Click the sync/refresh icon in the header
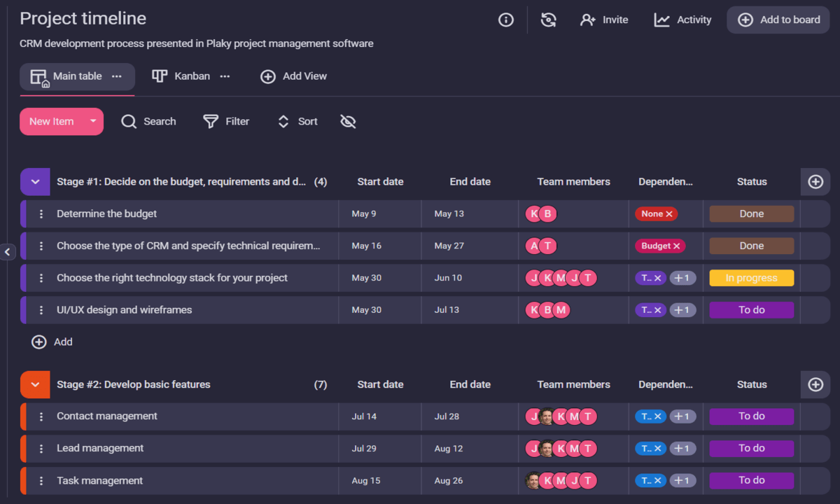Viewport: 840px width, 504px height. tap(548, 20)
